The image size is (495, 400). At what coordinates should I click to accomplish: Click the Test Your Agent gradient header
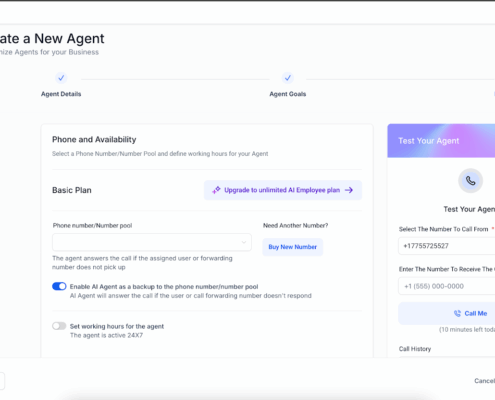[x=441, y=141]
